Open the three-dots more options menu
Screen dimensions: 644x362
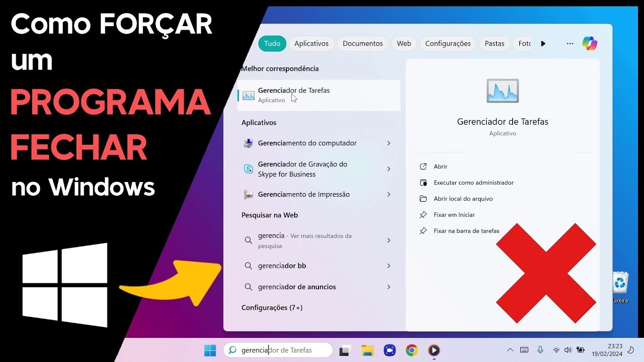pos(570,44)
